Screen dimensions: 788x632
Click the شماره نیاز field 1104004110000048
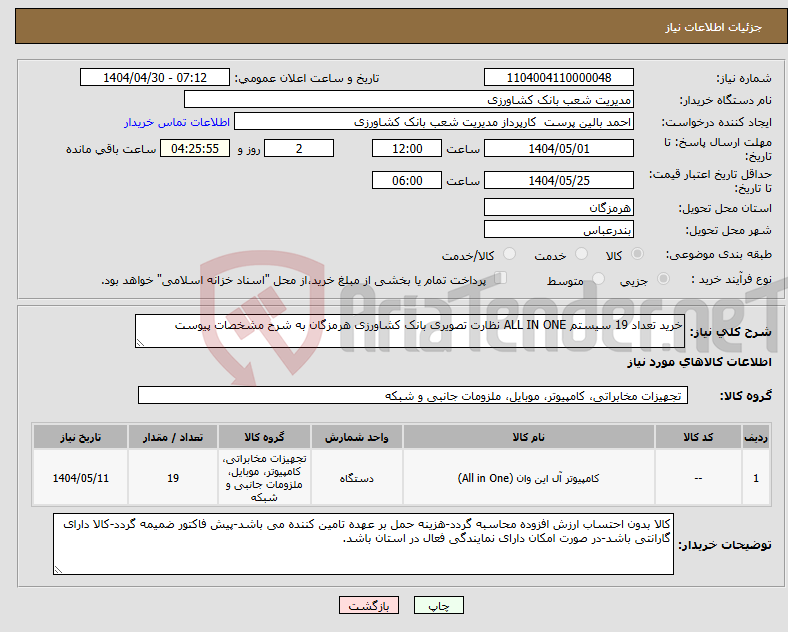[x=558, y=77]
